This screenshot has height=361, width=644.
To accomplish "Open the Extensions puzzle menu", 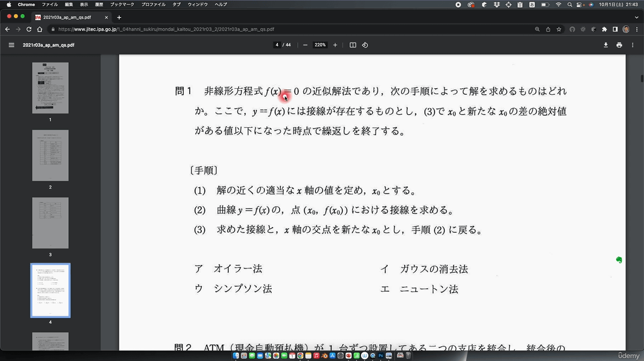I will pyautogui.click(x=604, y=29).
